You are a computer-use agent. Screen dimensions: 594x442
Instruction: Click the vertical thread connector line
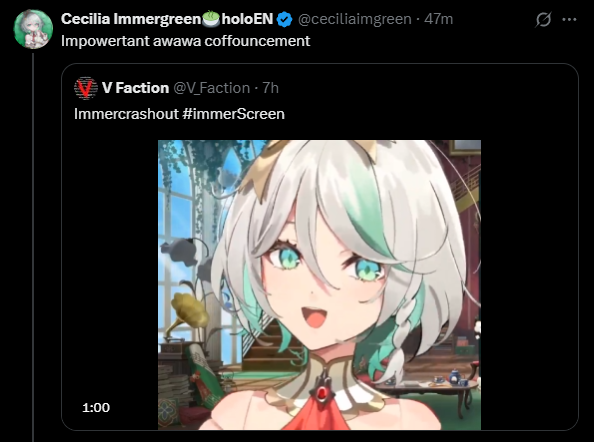coord(33,247)
